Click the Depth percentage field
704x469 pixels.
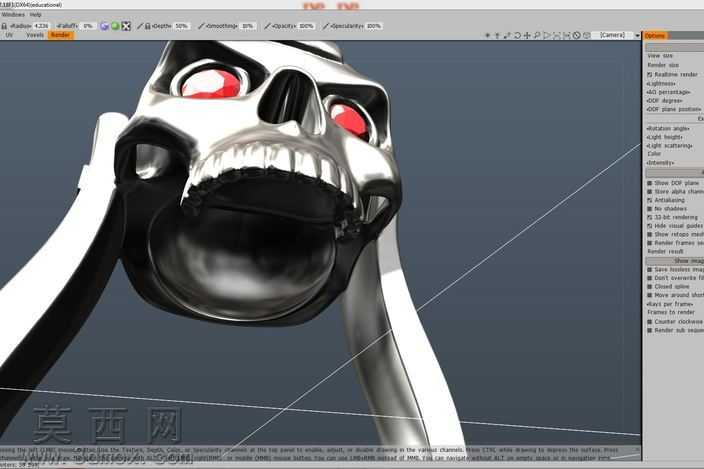click(181, 26)
